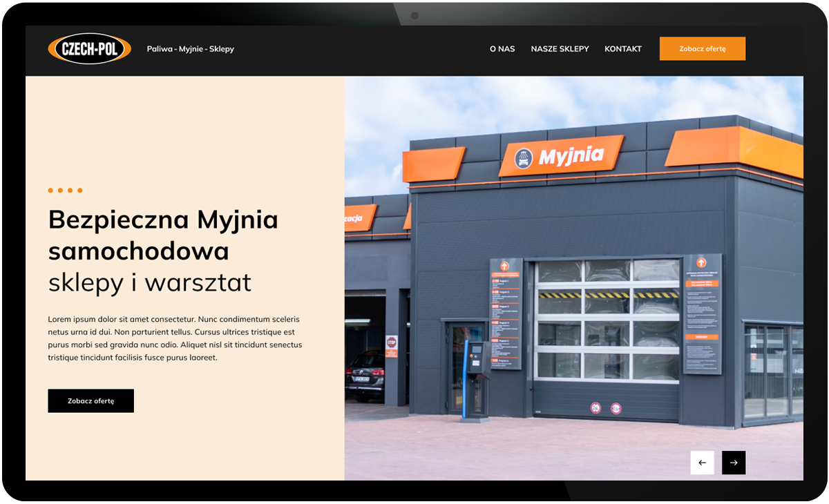Click the Paliwa - Myjnie - Sklepy tagline
Image resolution: width=829 pixels, height=504 pixels.
tap(191, 49)
